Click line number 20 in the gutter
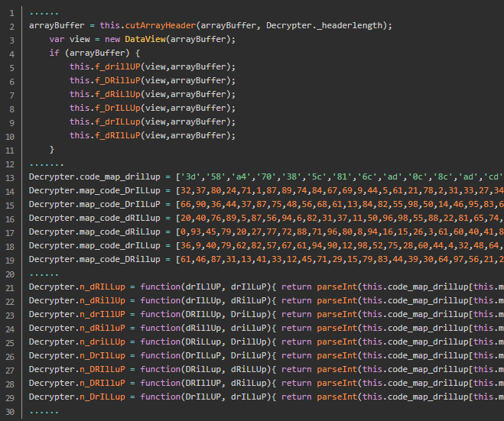This screenshot has width=504, height=421. (x=10, y=274)
